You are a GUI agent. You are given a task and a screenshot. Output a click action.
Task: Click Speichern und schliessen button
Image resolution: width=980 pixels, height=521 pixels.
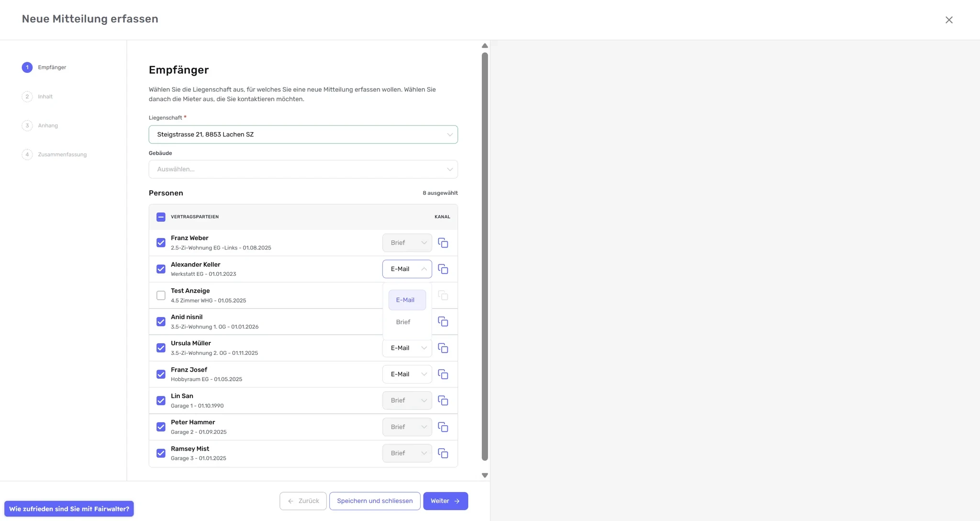coord(375,501)
